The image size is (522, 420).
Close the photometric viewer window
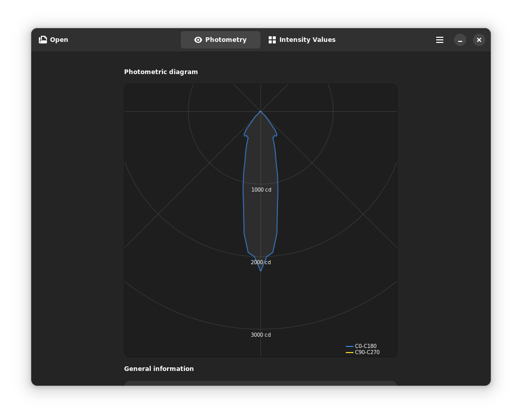479,39
